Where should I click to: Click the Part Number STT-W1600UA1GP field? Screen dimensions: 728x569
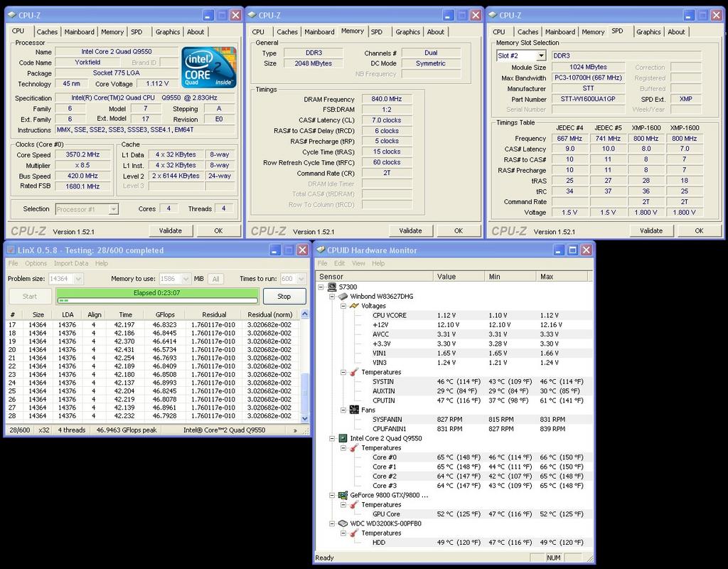coord(588,99)
